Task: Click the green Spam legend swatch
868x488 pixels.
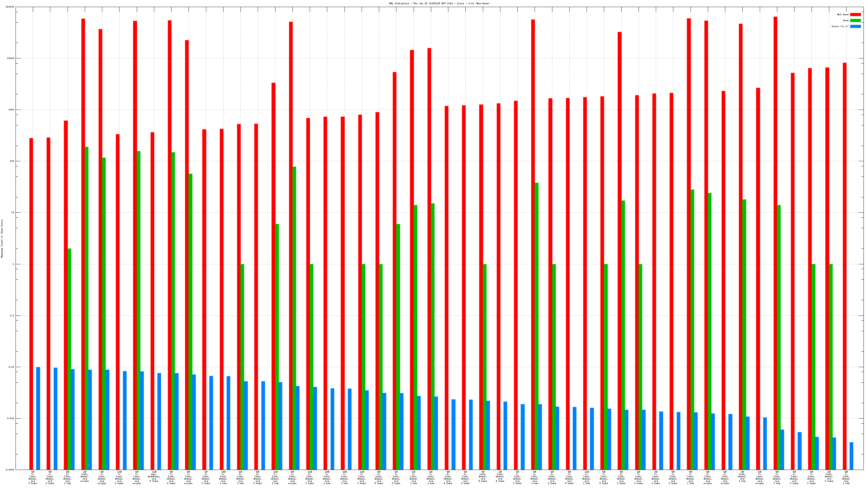Action: click(855, 21)
